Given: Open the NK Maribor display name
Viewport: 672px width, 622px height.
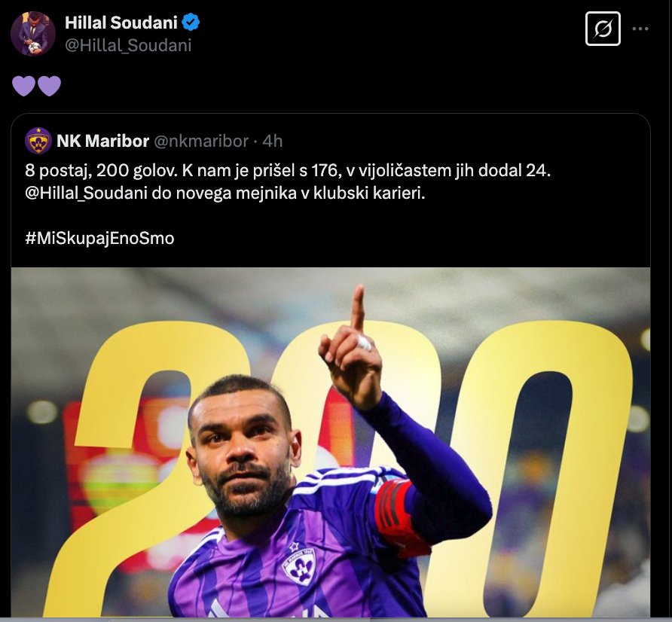Looking at the screenshot, I should 103,141.
